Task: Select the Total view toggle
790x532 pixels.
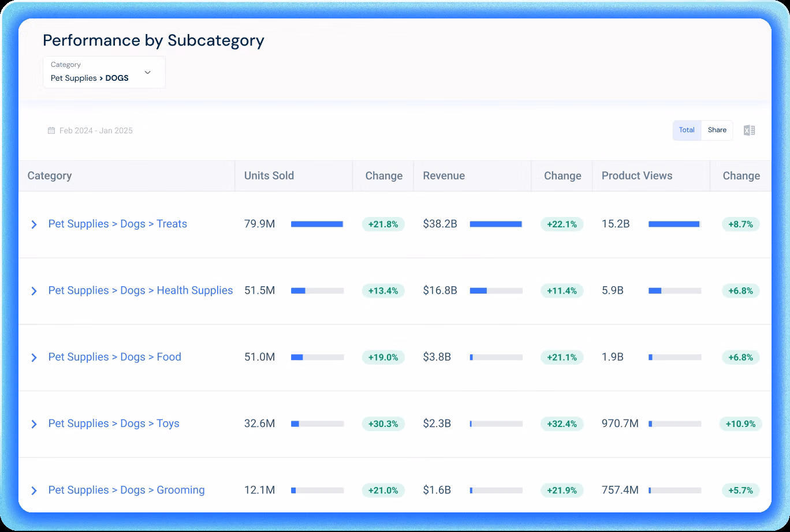Action: point(687,130)
